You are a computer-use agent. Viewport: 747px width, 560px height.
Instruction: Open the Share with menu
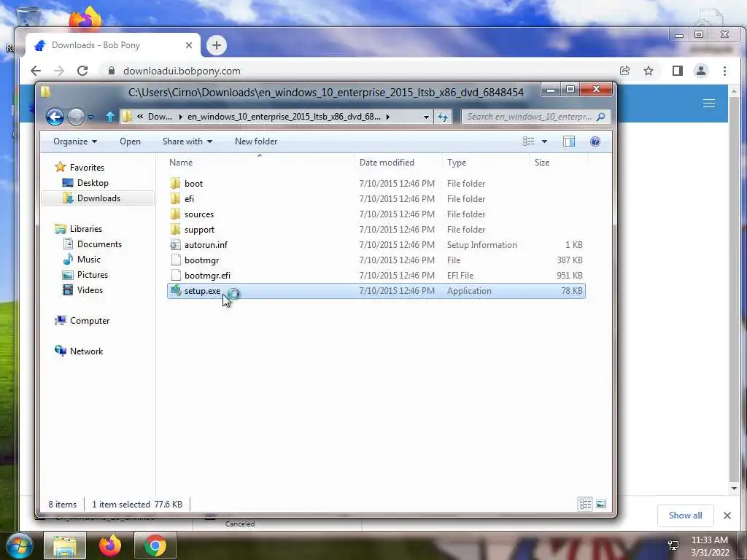(x=187, y=141)
